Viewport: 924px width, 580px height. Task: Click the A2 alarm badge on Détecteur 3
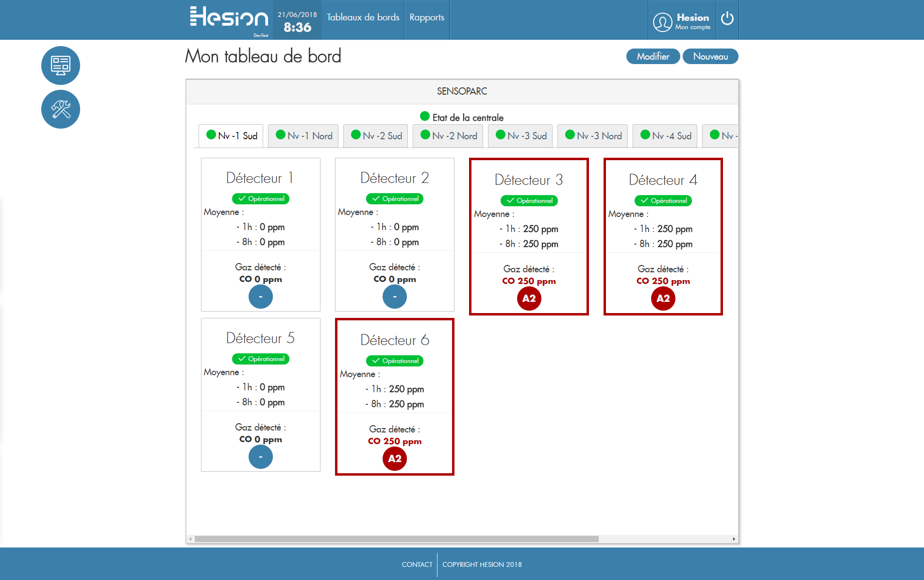coord(529,298)
